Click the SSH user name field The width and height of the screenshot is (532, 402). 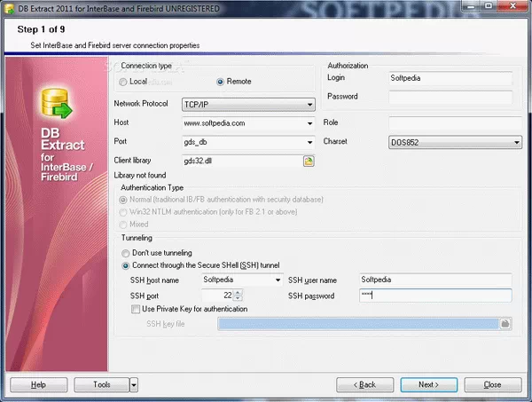click(x=435, y=280)
